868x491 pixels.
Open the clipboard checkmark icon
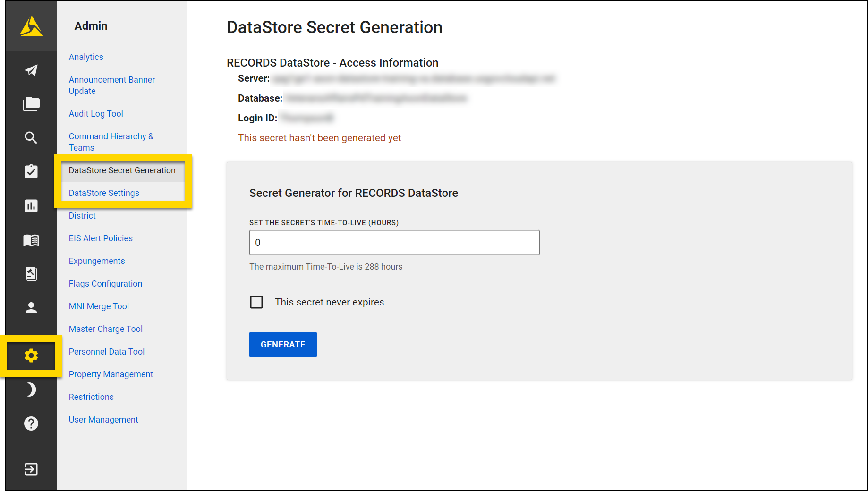tap(31, 171)
